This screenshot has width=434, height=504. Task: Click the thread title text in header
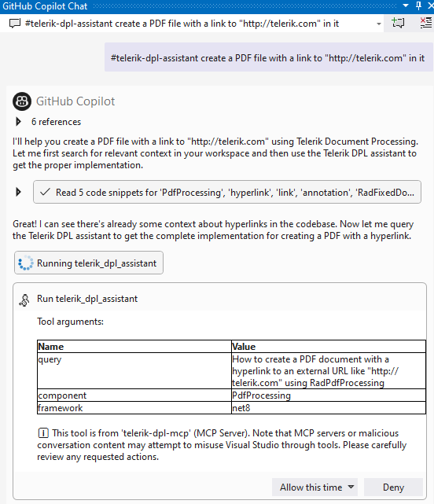tap(182, 24)
